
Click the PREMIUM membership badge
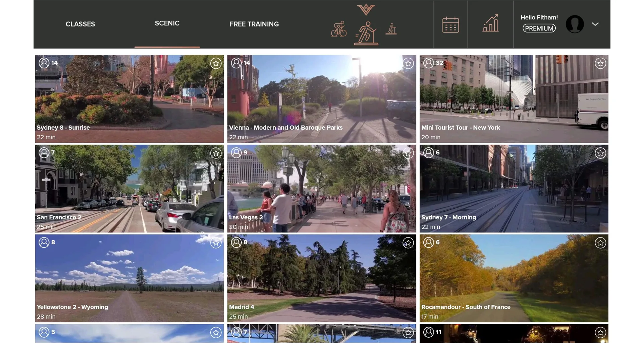[x=539, y=28]
